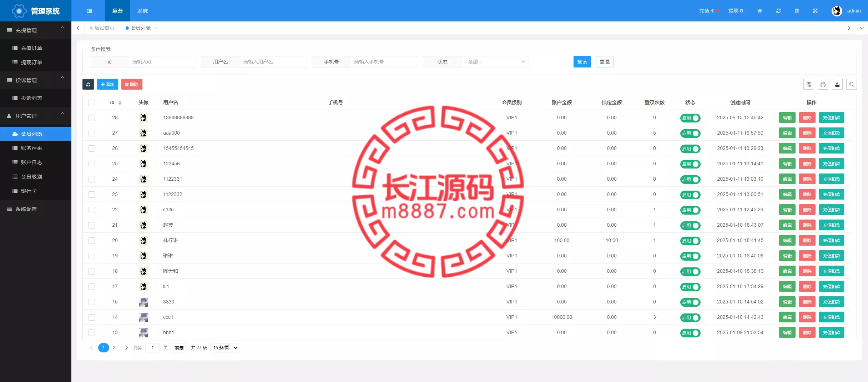Click 删除 for user caifu
This screenshot has width=868, height=382.
[807, 210]
